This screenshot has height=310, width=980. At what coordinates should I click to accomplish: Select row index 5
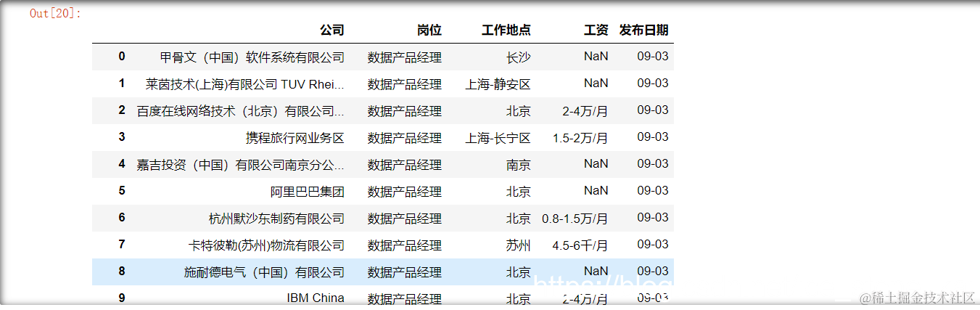[122, 191]
